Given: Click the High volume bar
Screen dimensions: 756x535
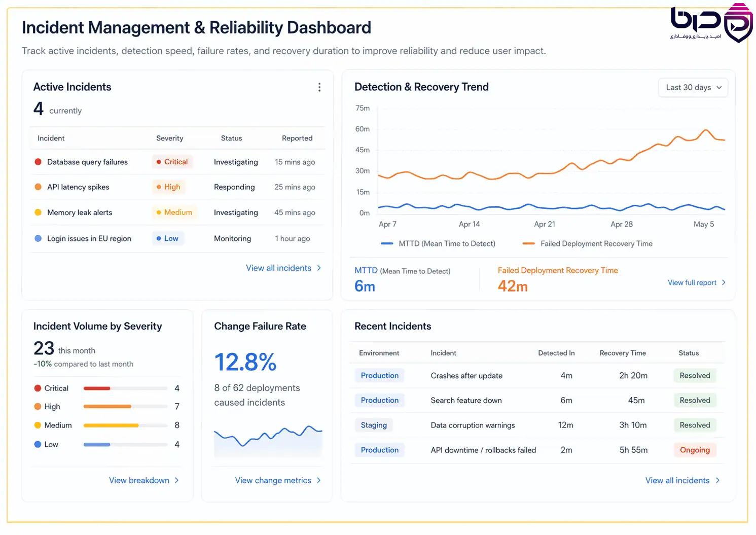Looking at the screenshot, I should point(126,407).
